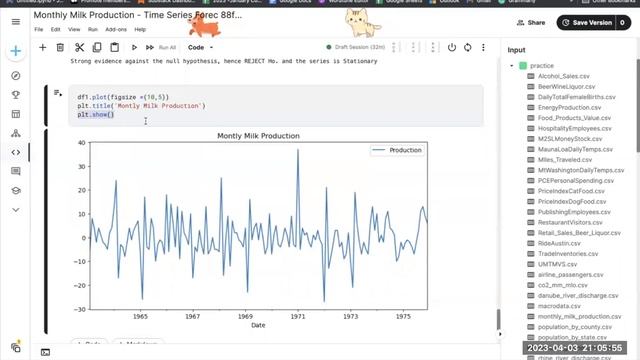
Task: Open the Add-ons menu
Action: click(x=116, y=29)
